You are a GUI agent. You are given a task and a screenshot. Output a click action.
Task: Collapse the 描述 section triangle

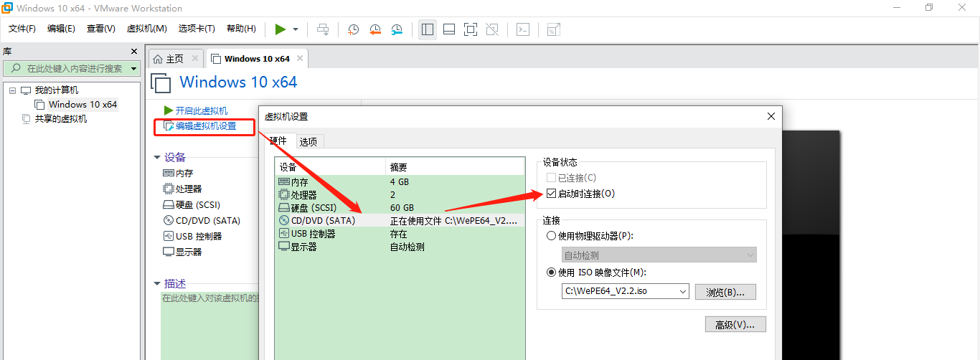coord(157,283)
